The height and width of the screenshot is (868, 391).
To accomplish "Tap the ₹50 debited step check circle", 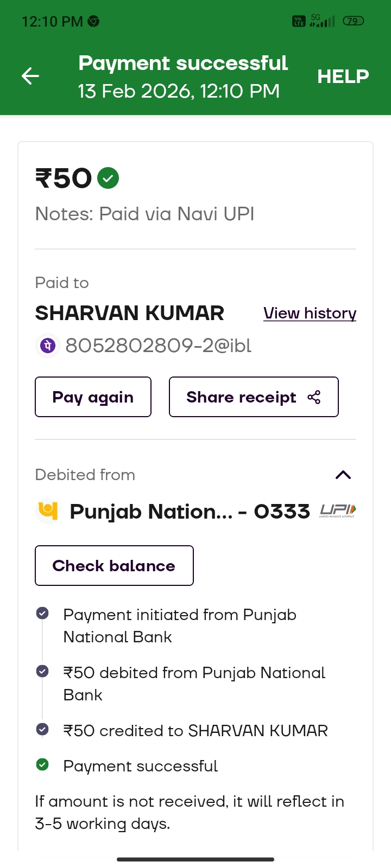I will (42, 671).
